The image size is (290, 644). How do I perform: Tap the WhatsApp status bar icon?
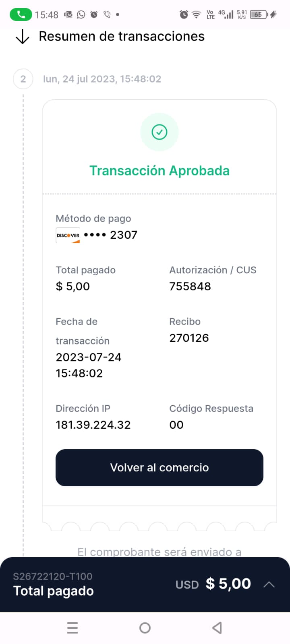click(81, 15)
